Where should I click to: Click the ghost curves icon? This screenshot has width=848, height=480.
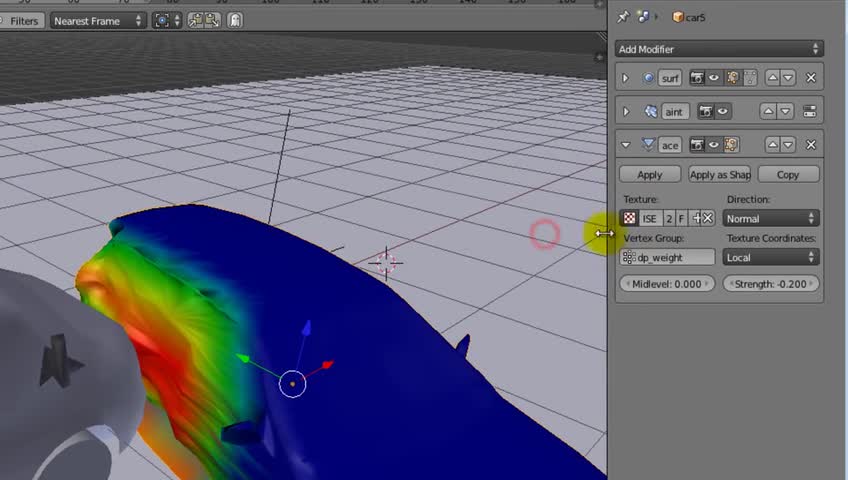coord(235,21)
